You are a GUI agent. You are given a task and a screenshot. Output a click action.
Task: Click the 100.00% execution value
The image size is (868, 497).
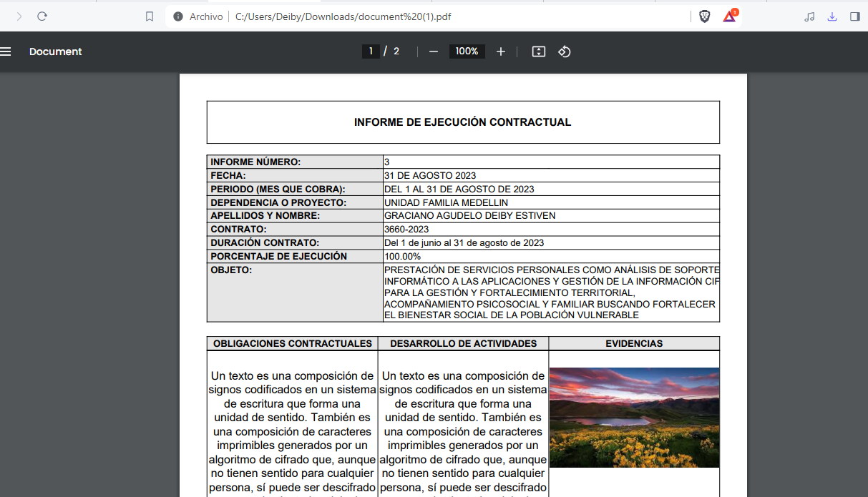click(x=402, y=257)
